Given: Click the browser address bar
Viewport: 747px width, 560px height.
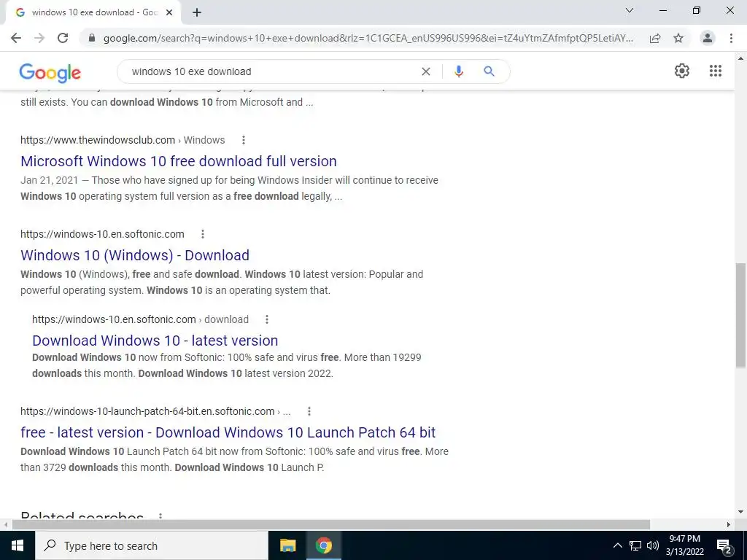Looking at the screenshot, I should 368,38.
